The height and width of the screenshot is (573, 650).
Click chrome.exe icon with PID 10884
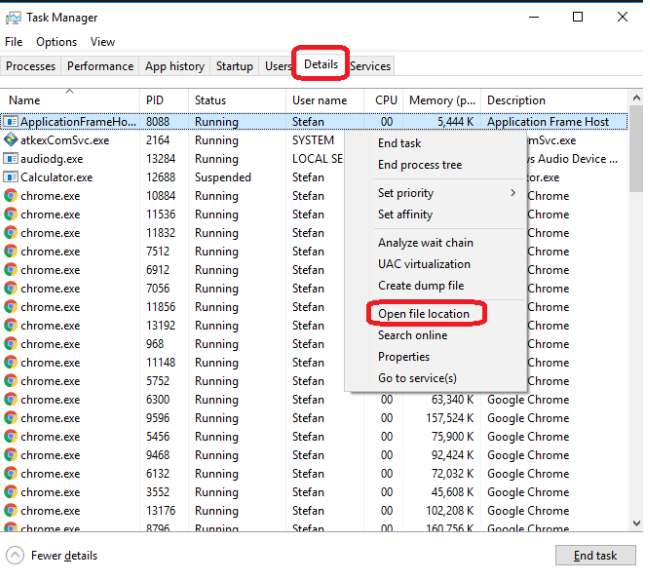pos(11,196)
